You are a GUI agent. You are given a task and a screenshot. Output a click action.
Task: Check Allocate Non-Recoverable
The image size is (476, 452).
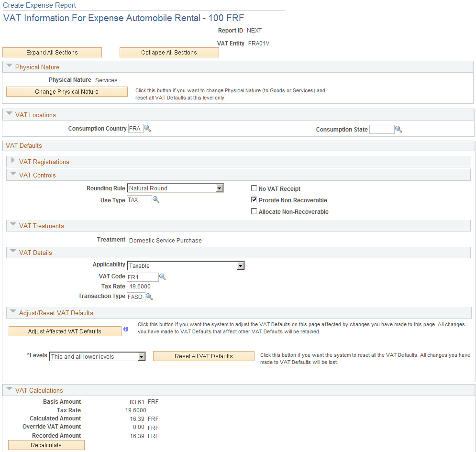coord(254,211)
